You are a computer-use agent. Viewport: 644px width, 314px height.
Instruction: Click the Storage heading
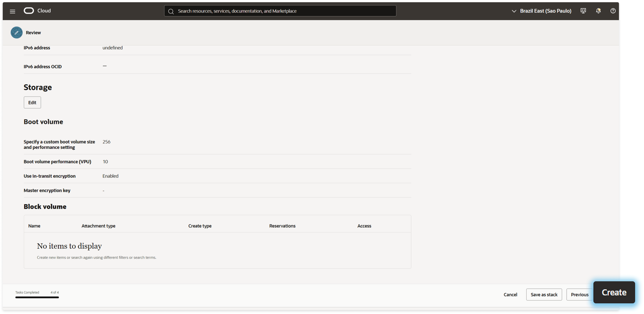(38, 87)
